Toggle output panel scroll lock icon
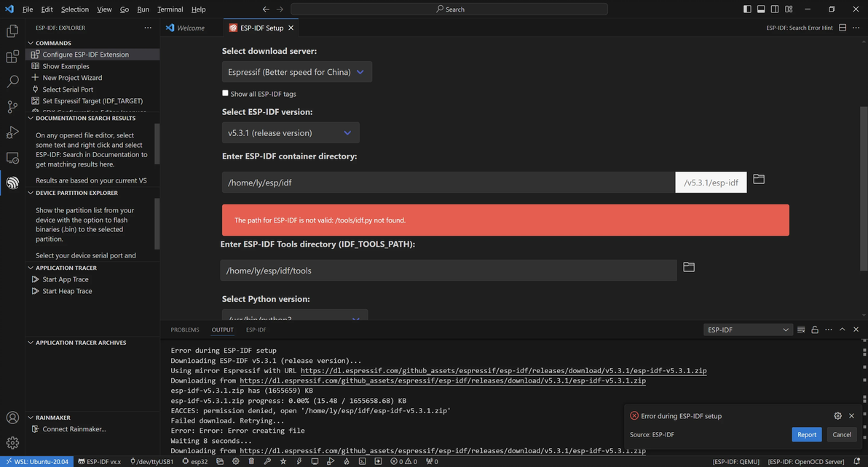 pyautogui.click(x=814, y=330)
